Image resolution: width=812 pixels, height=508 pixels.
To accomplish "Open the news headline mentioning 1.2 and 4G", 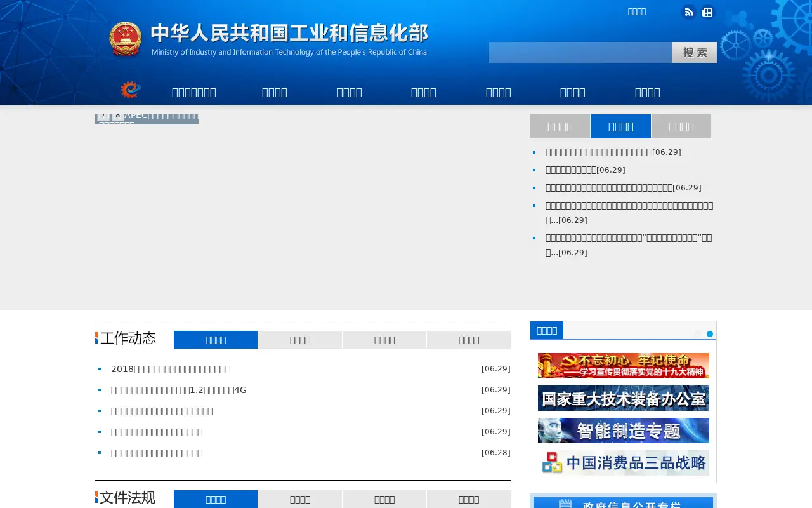I will pos(179,390).
